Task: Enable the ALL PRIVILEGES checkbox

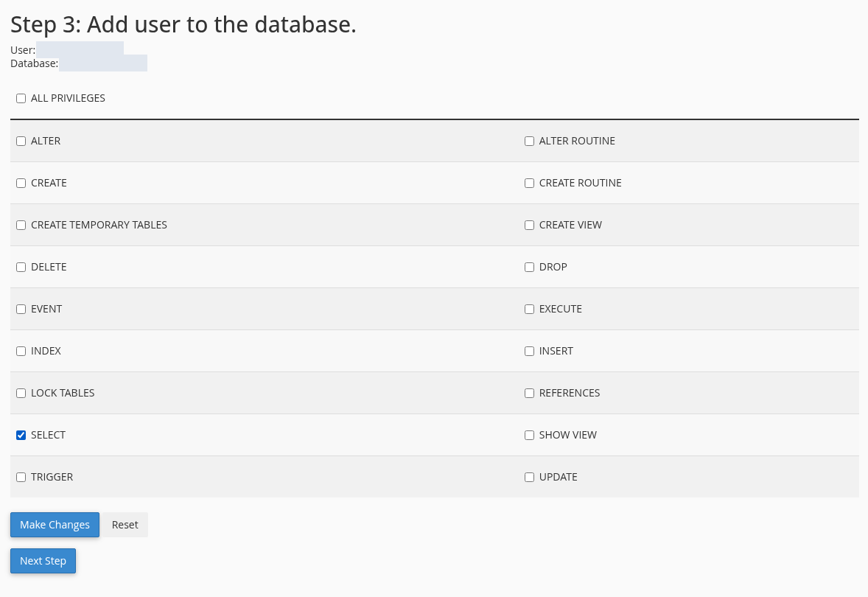Action: (x=21, y=99)
